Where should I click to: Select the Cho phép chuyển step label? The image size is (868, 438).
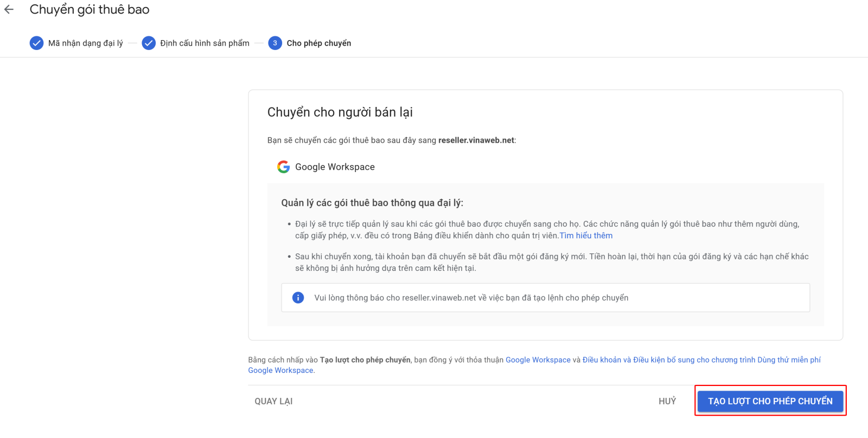[x=318, y=43]
